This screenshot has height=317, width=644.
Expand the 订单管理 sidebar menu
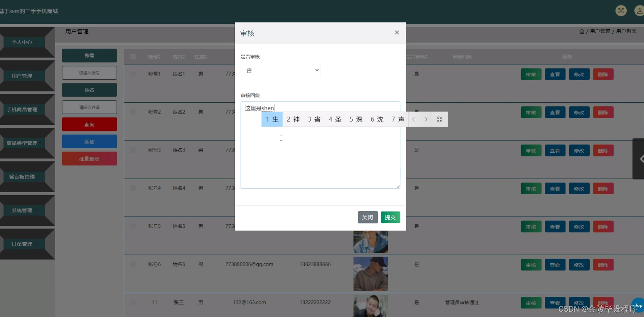pos(21,243)
